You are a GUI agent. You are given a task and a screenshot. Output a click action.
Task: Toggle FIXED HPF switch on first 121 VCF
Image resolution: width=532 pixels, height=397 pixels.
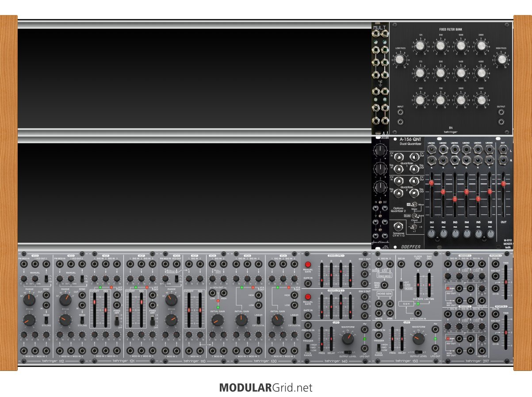coord(117,321)
